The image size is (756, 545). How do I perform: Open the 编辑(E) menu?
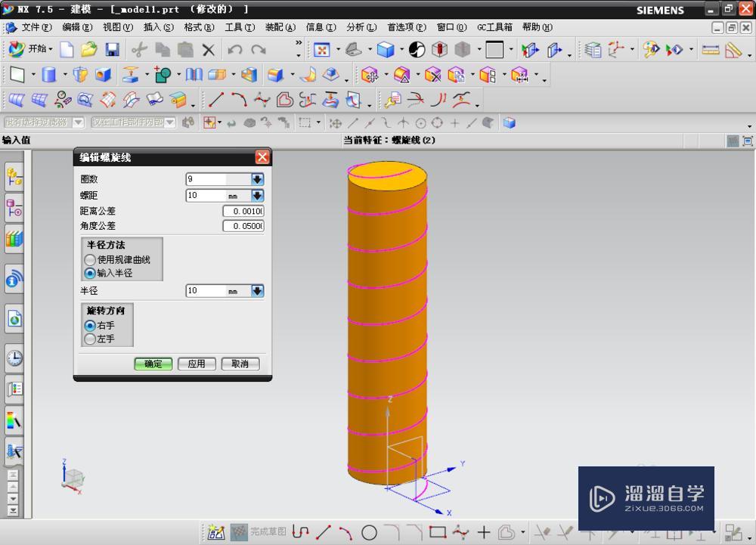coord(77,27)
